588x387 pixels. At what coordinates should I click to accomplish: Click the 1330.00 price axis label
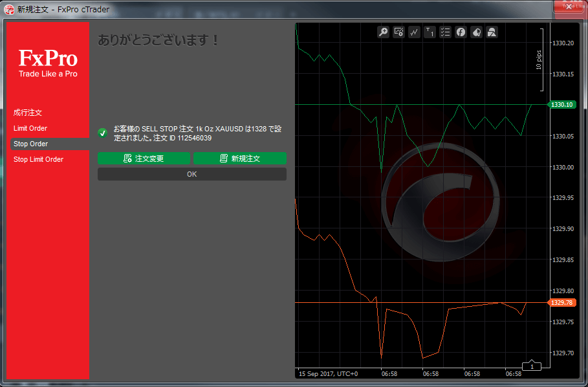[x=563, y=167]
